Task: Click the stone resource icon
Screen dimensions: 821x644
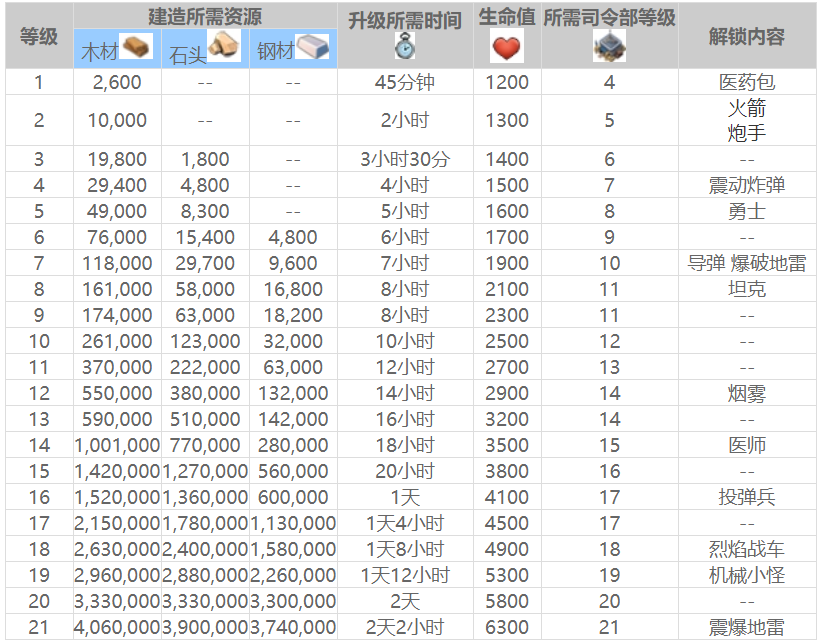Action: coord(223,46)
